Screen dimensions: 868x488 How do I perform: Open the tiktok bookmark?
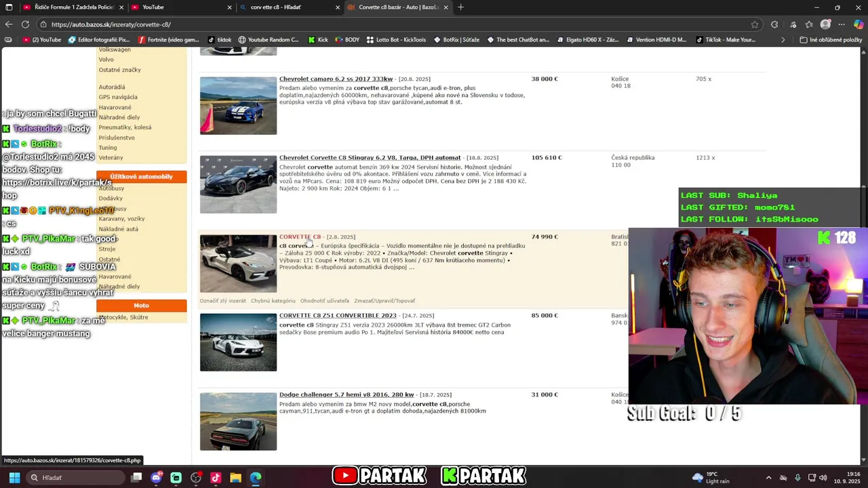coord(220,40)
